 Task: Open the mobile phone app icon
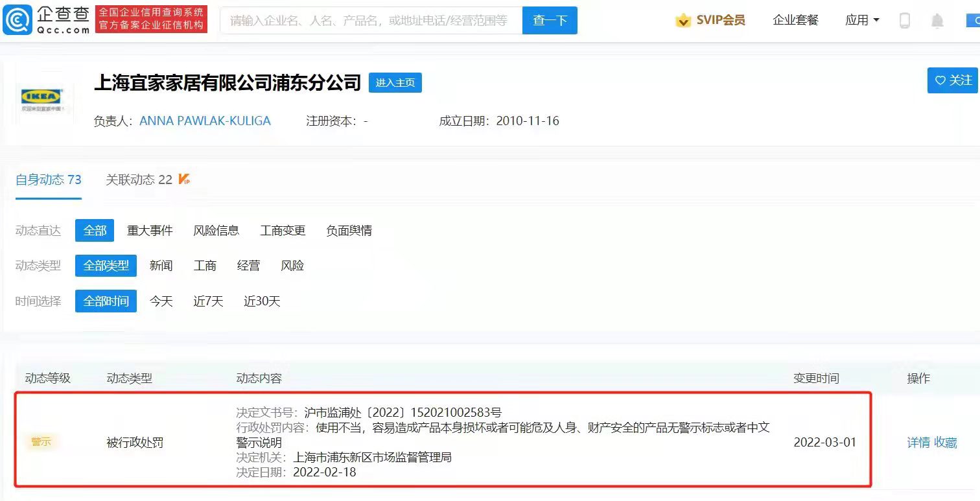click(905, 21)
